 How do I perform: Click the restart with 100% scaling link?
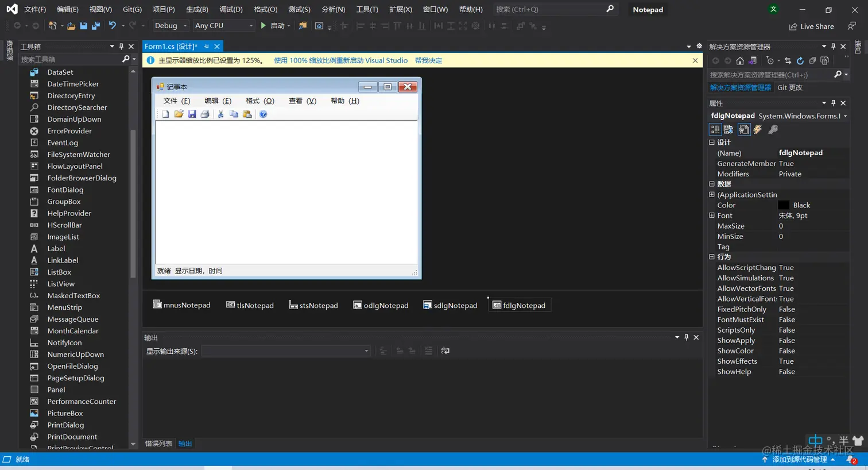click(x=340, y=60)
